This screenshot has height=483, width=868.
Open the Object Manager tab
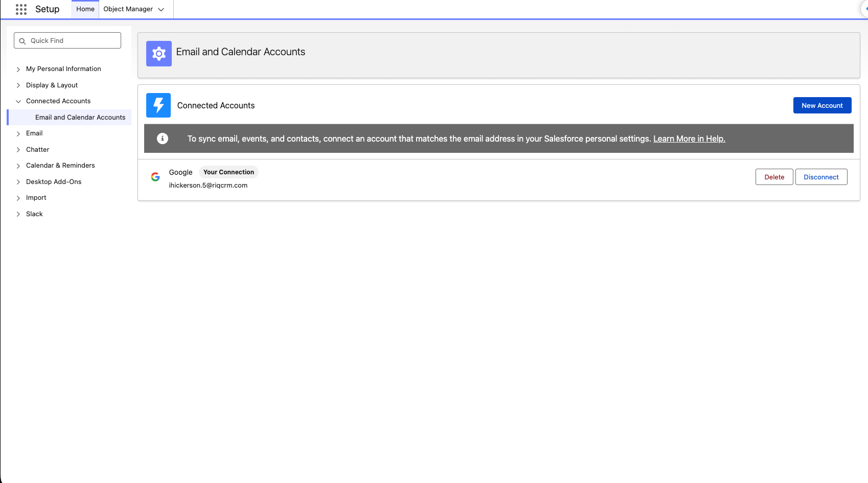coord(128,9)
